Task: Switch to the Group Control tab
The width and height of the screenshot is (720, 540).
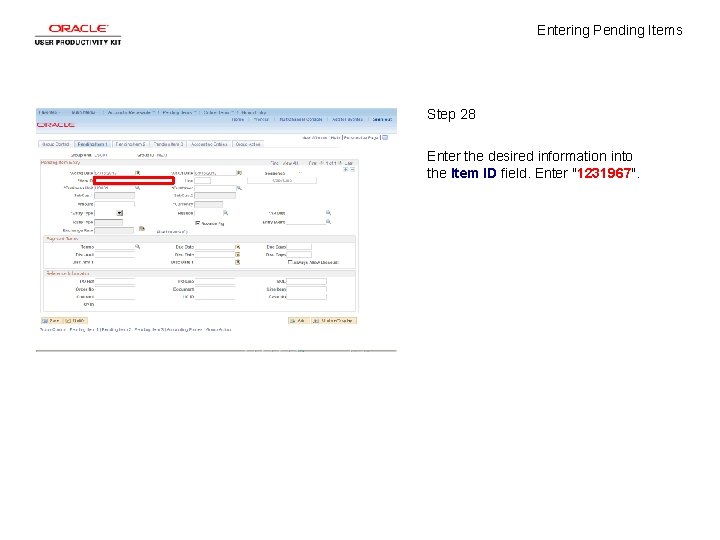Action: click(56, 144)
